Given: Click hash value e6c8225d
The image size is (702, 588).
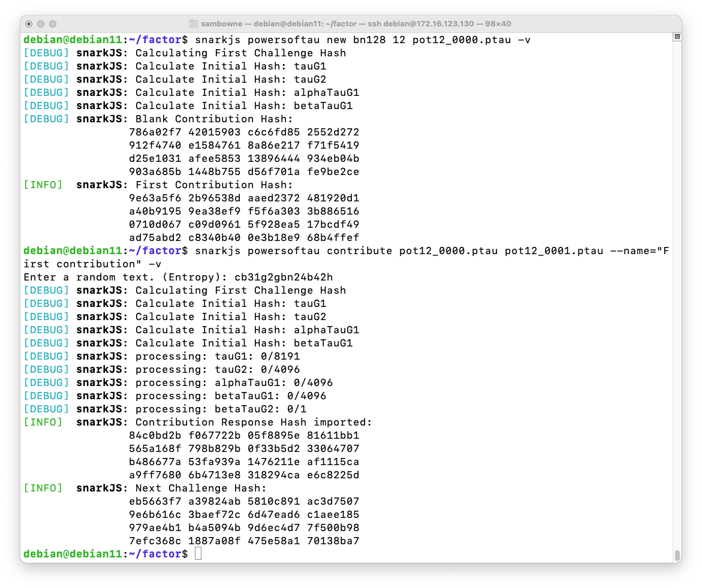Looking at the screenshot, I should click(x=333, y=475).
